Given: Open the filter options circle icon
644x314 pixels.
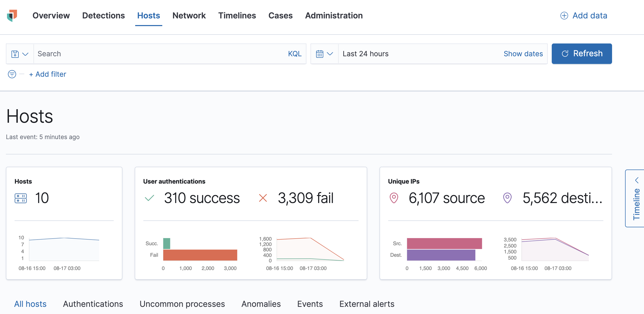Looking at the screenshot, I should pos(12,74).
